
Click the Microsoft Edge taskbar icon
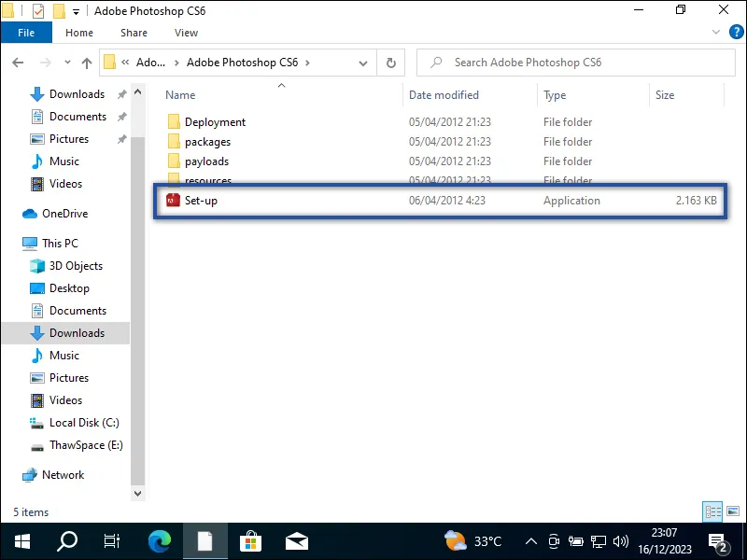tap(160, 540)
